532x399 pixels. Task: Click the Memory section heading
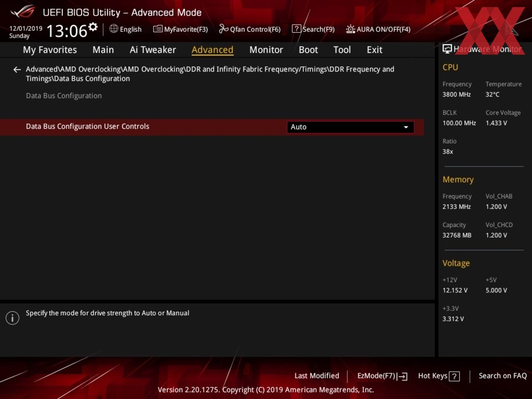pos(458,180)
